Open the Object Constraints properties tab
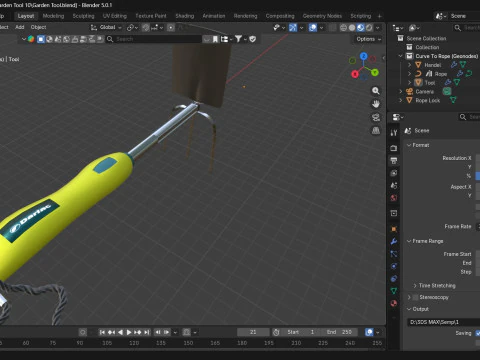 click(394, 279)
